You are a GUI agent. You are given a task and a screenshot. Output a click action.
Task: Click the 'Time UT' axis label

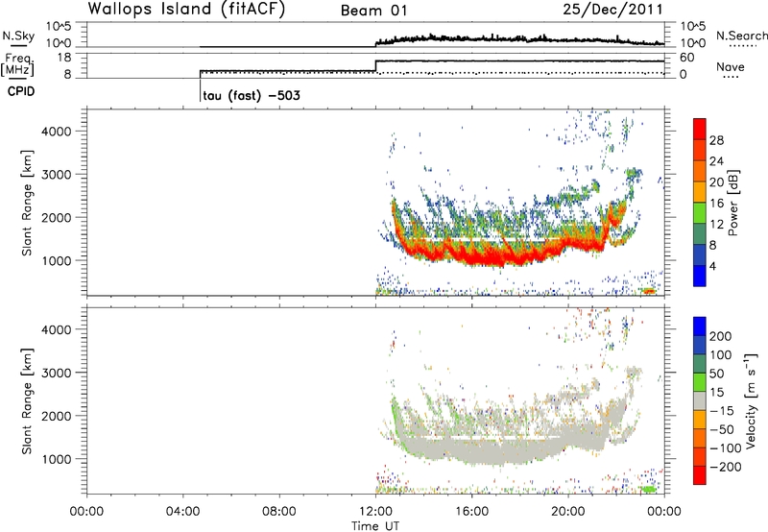[375, 525]
